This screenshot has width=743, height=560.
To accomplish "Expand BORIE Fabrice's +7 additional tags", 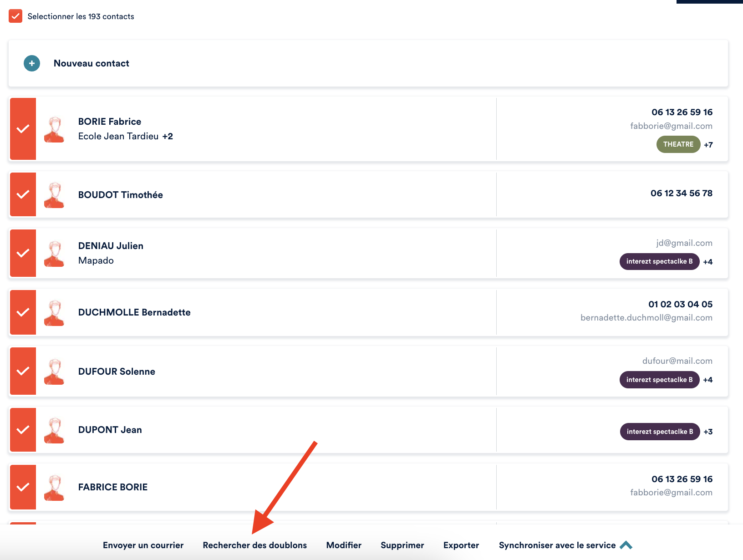I will (708, 145).
